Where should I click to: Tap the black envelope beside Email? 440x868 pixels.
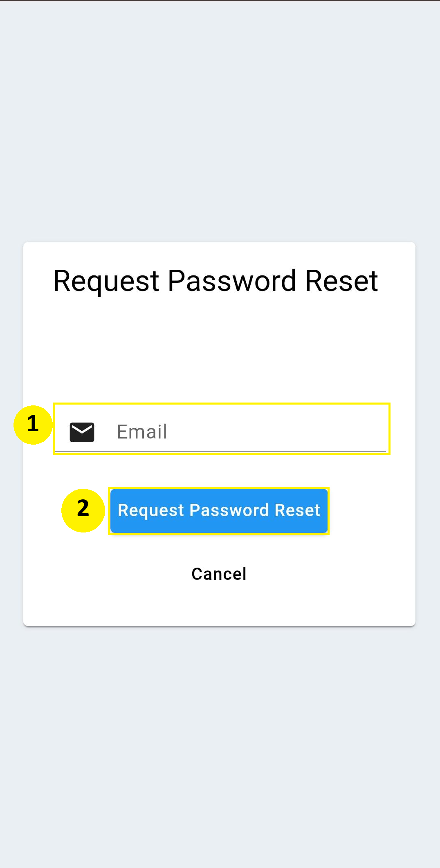click(x=82, y=432)
